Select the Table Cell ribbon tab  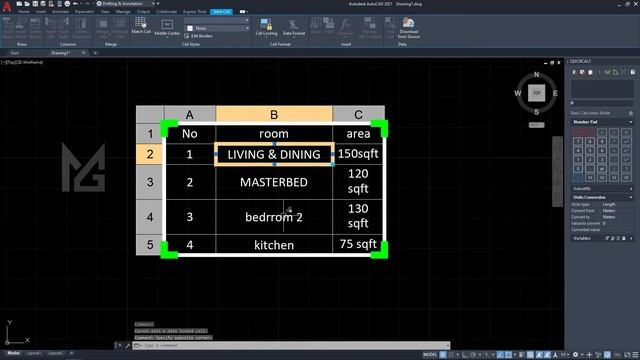(221, 12)
